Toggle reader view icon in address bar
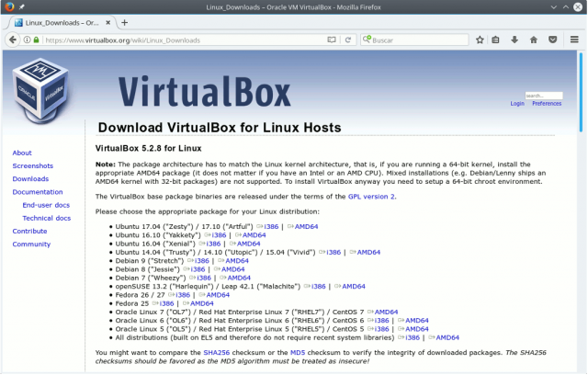This screenshot has height=375, width=588. point(332,40)
